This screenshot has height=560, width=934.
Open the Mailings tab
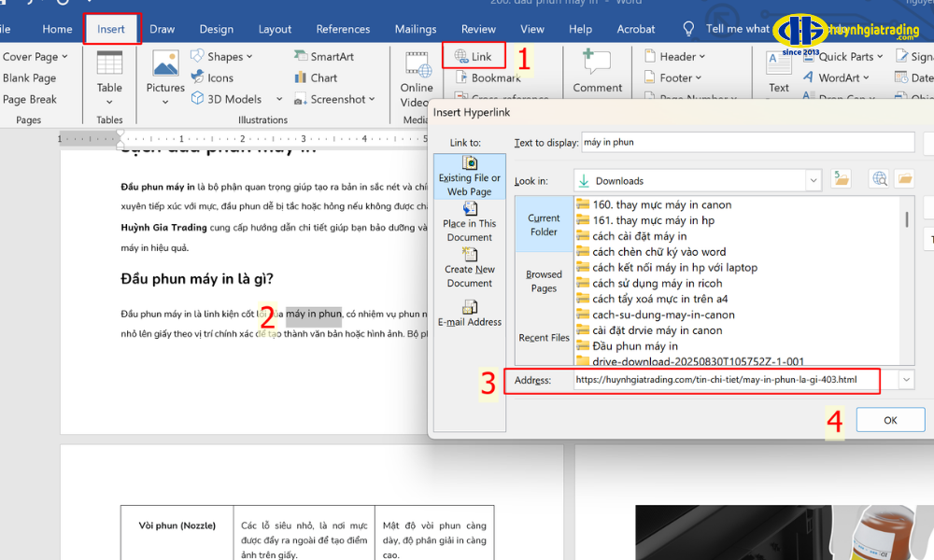coord(416,29)
